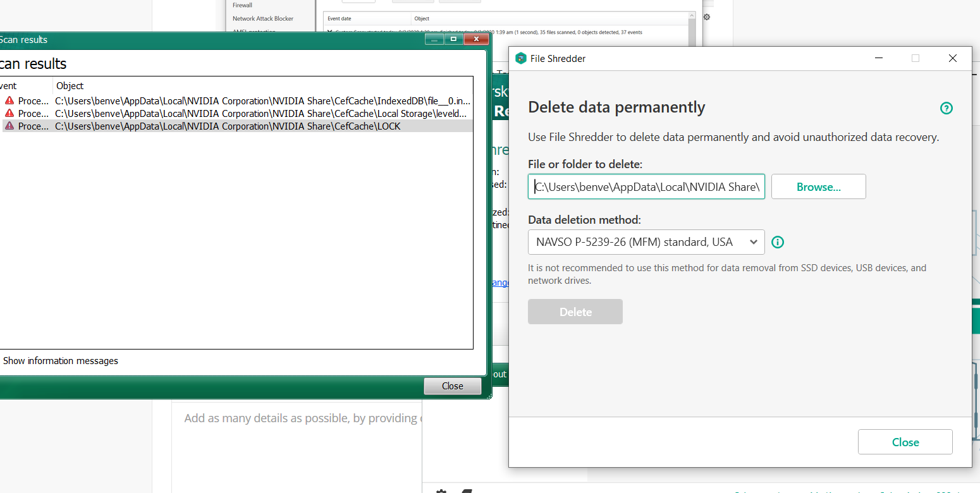The width and height of the screenshot is (980, 493).
Task: Open Firewall in the left sidebar
Action: pos(242,5)
